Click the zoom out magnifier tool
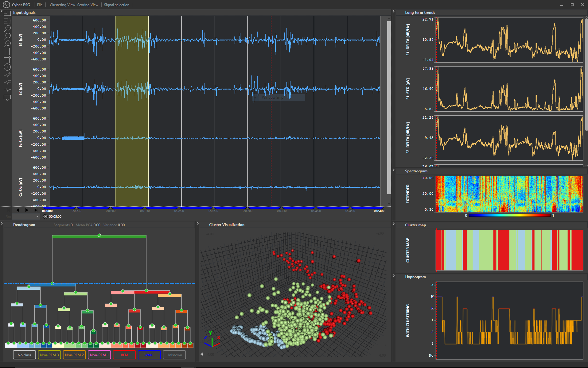 coord(7,44)
